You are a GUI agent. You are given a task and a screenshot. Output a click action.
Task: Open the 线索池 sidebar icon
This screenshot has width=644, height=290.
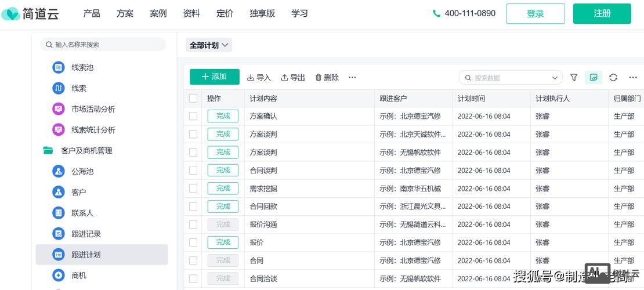coord(59,67)
